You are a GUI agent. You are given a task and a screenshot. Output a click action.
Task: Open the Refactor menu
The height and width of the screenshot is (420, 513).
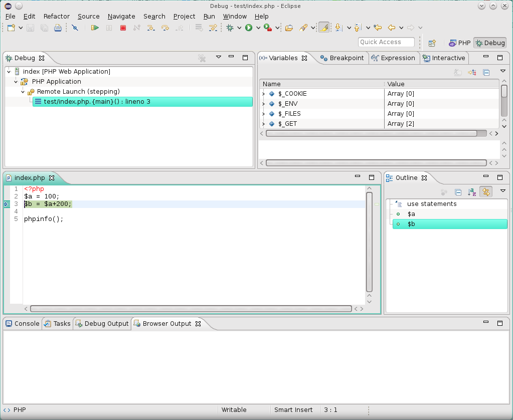point(56,17)
